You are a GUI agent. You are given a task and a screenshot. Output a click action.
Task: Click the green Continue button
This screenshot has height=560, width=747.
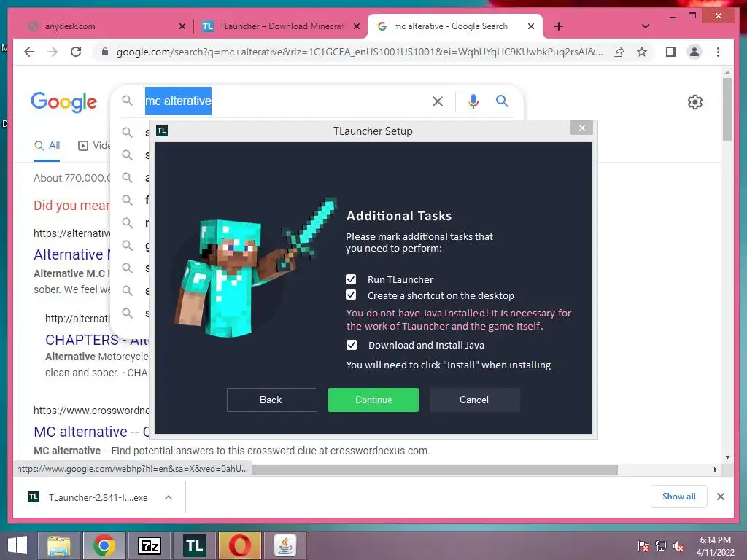point(373,400)
